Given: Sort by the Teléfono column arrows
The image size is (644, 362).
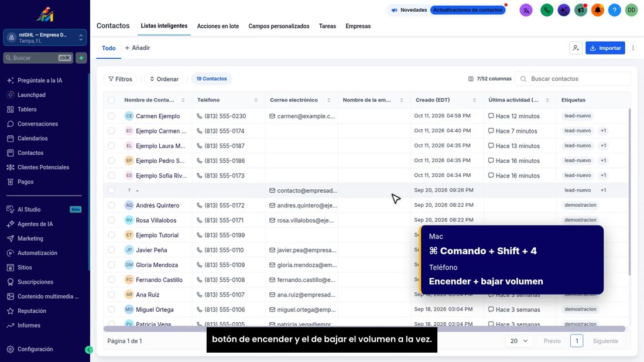Looking at the screenshot, I should point(256,100).
